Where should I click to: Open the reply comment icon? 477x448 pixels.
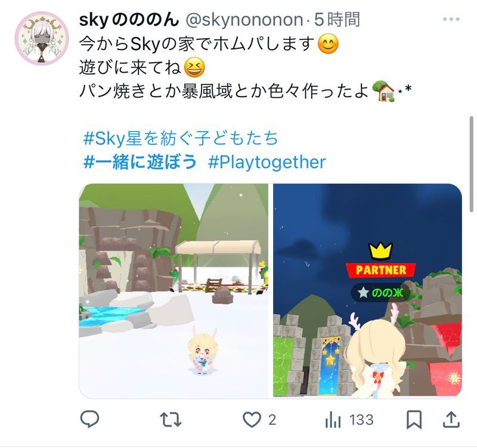[x=89, y=419]
